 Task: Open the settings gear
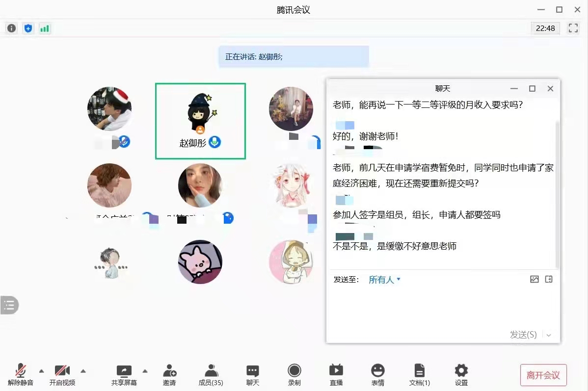click(x=461, y=374)
